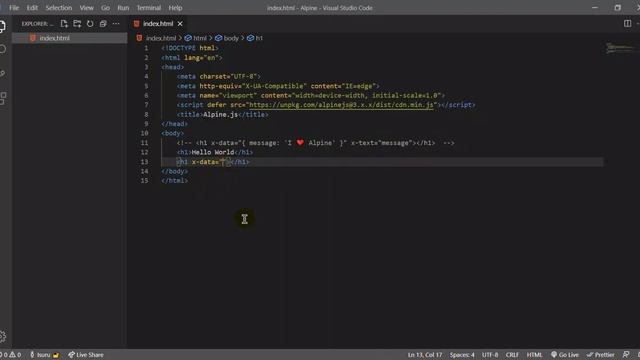Change encoding via UTF-8 status item
This screenshot has width=640, height=360.
click(490, 355)
